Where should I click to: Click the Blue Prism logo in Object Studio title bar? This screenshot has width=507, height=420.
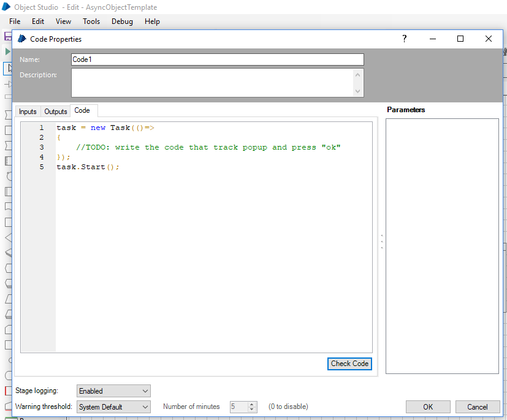7,7
